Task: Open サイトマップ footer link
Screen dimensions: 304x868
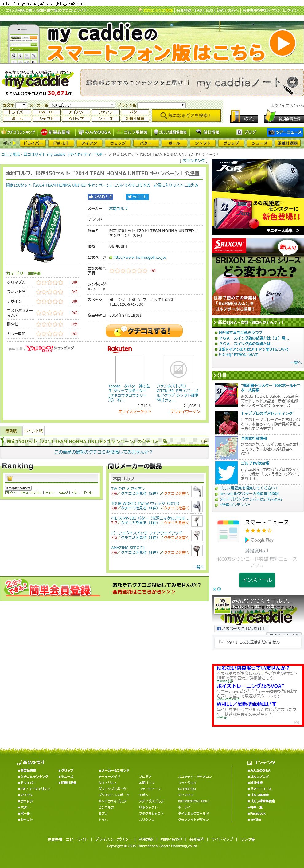Action: click(x=222, y=839)
